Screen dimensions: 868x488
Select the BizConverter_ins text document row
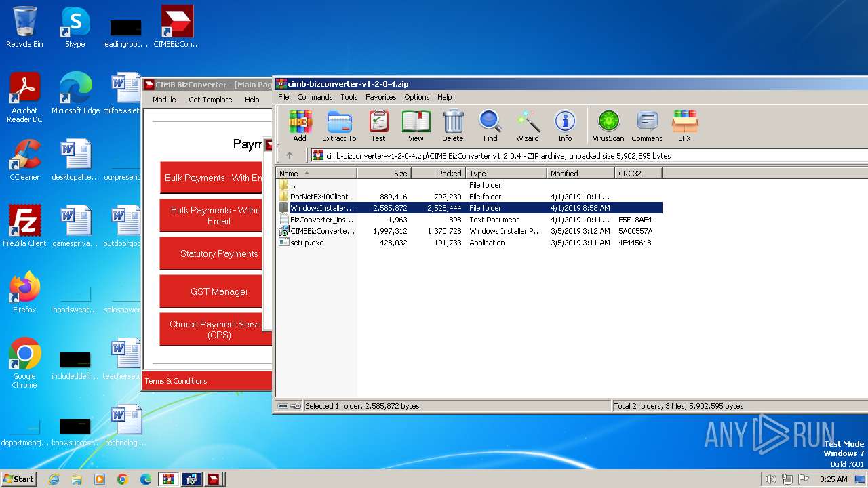(469, 220)
